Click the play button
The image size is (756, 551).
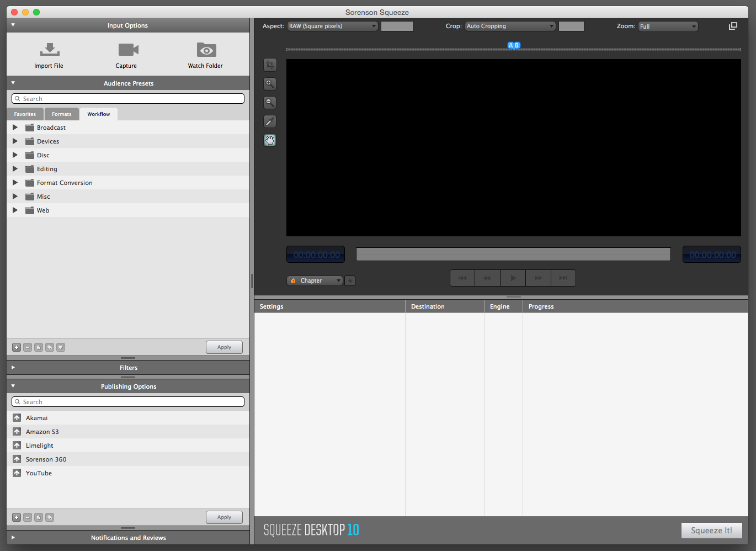click(513, 278)
